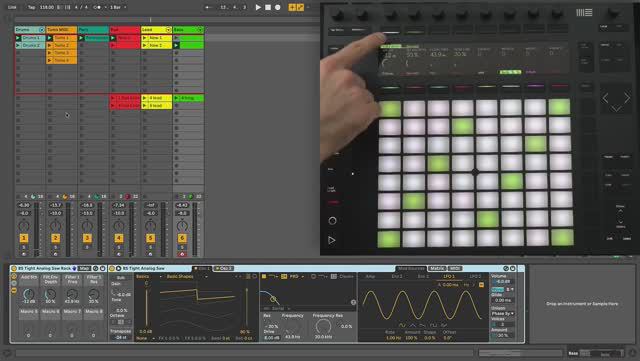The width and height of the screenshot is (640, 361).
Task: Disarm the Bass track red arm button
Action: (x=182, y=254)
